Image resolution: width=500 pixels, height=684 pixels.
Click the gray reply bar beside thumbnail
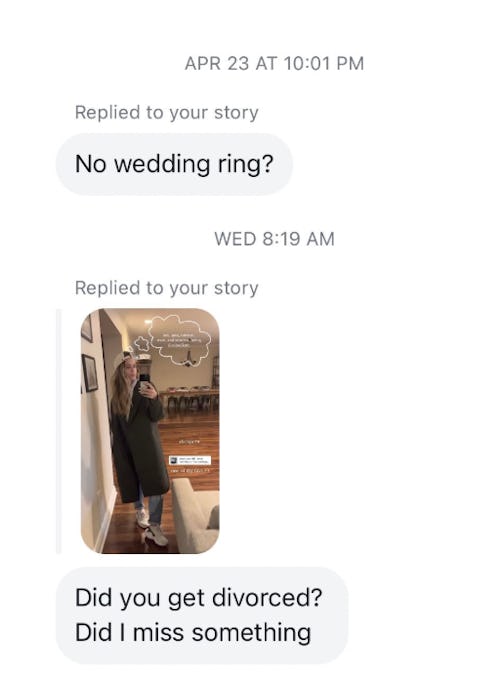[x=58, y=431]
